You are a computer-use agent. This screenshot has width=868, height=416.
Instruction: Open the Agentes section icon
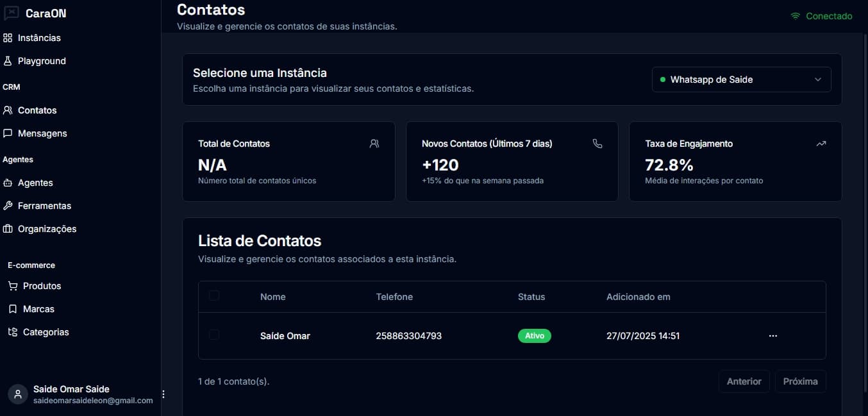tap(9, 183)
